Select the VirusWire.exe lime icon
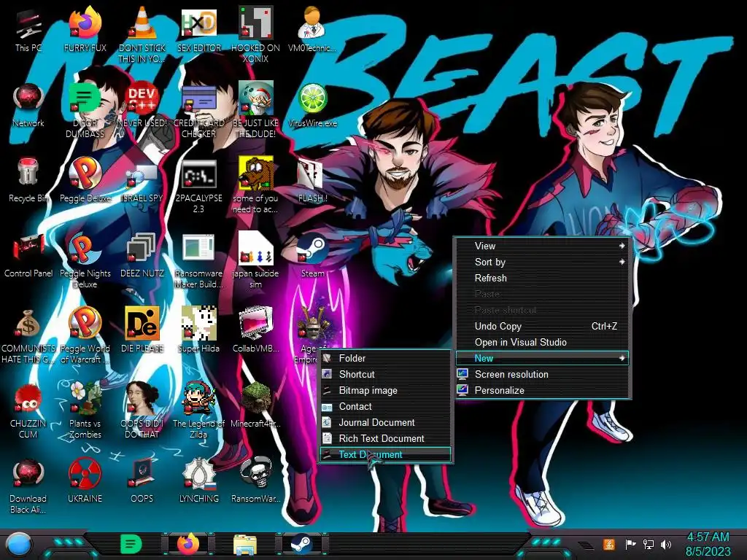747x560 pixels. 312,106
